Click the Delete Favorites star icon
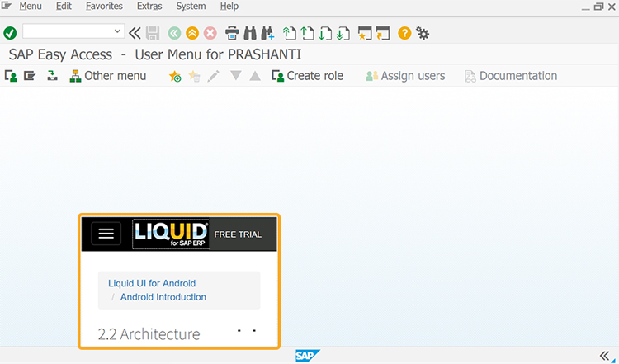This screenshot has width=619, height=364. click(194, 76)
